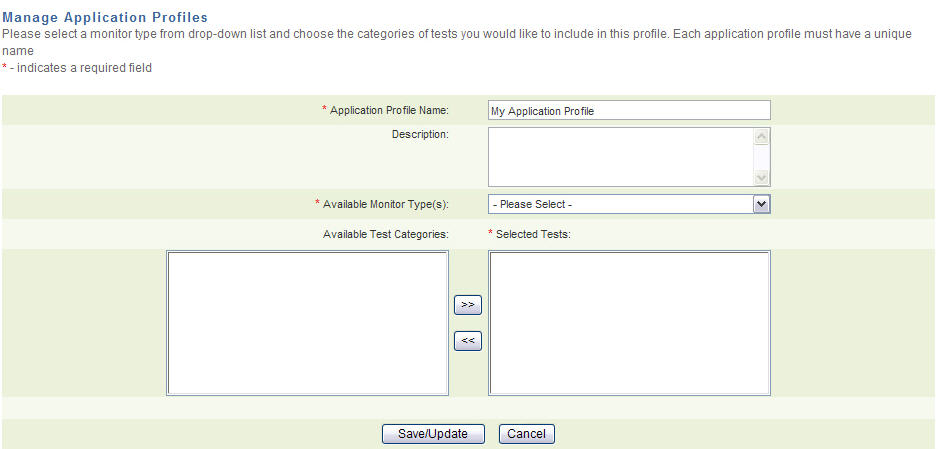Click the 'Available Monitor Type(s):' label
Screen dimensions: 938x449
pyautogui.click(x=385, y=204)
